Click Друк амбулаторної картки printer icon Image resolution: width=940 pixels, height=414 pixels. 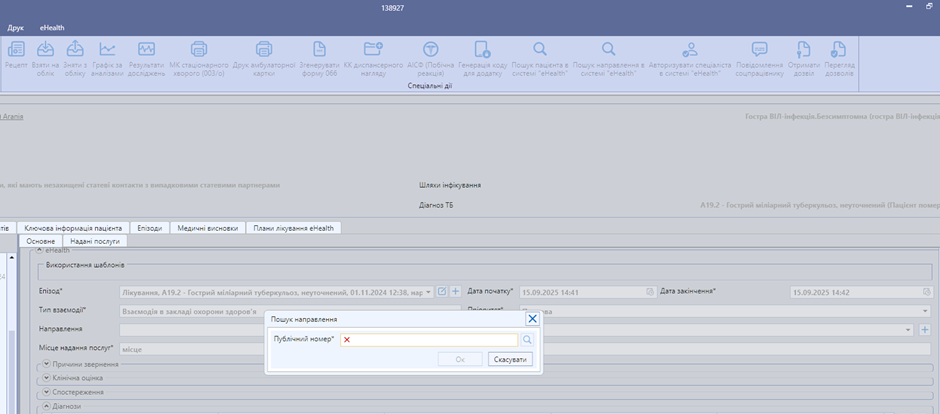pyautogui.click(x=264, y=50)
